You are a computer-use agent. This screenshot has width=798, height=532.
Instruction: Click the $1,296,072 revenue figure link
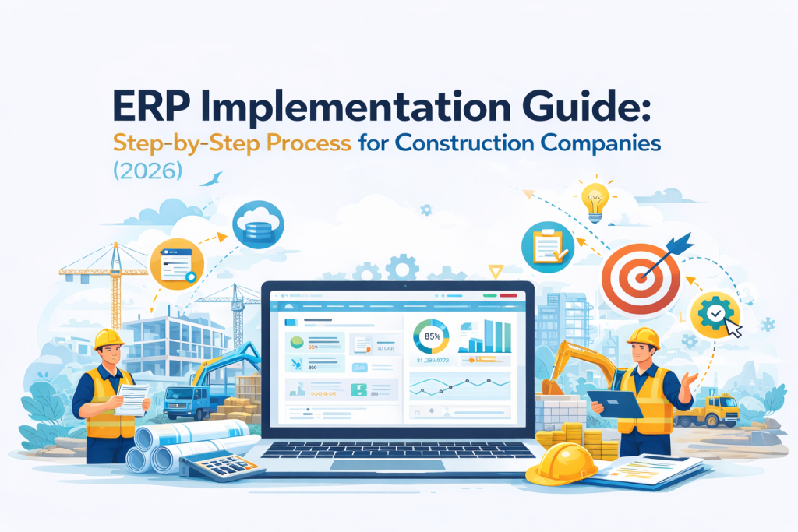coord(433,360)
